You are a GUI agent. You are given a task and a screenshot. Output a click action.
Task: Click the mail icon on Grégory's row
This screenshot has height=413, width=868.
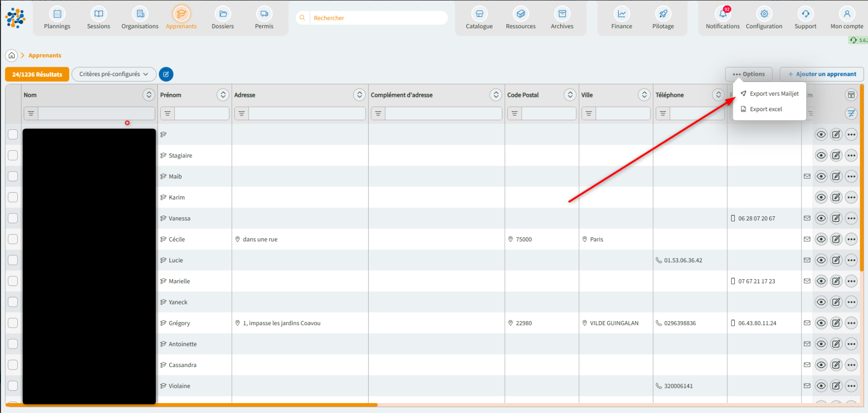click(x=807, y=323)
